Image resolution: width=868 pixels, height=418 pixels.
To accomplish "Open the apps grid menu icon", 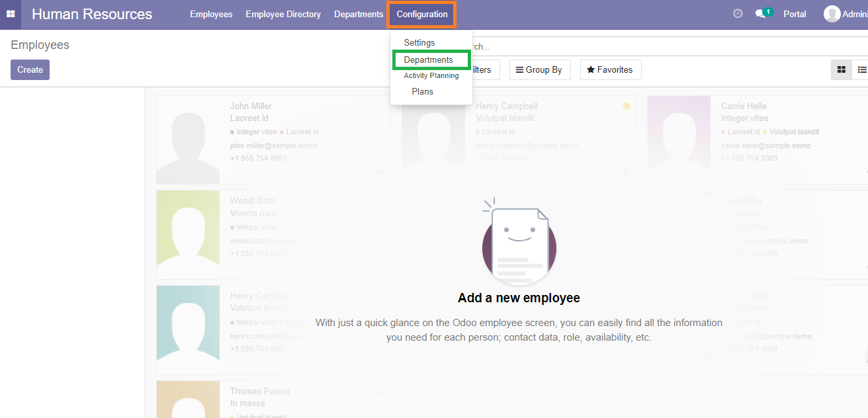I will click(x=11, y=14).
